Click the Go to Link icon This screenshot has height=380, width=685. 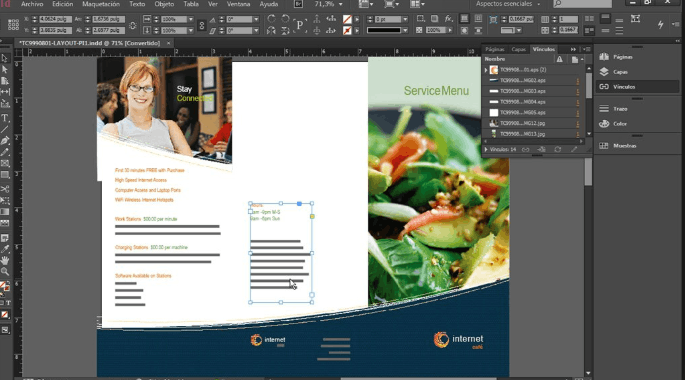(x=542, y=149)
